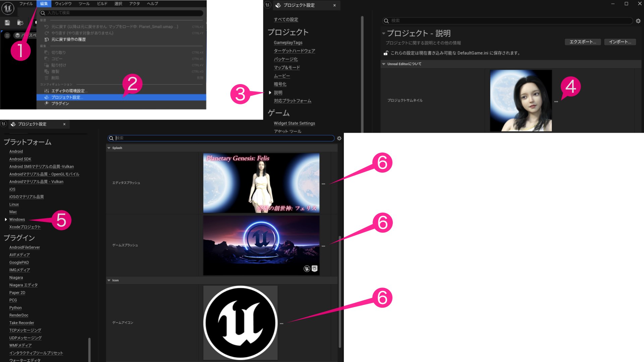Open the GameplayTags settings category

click(288, 43)
